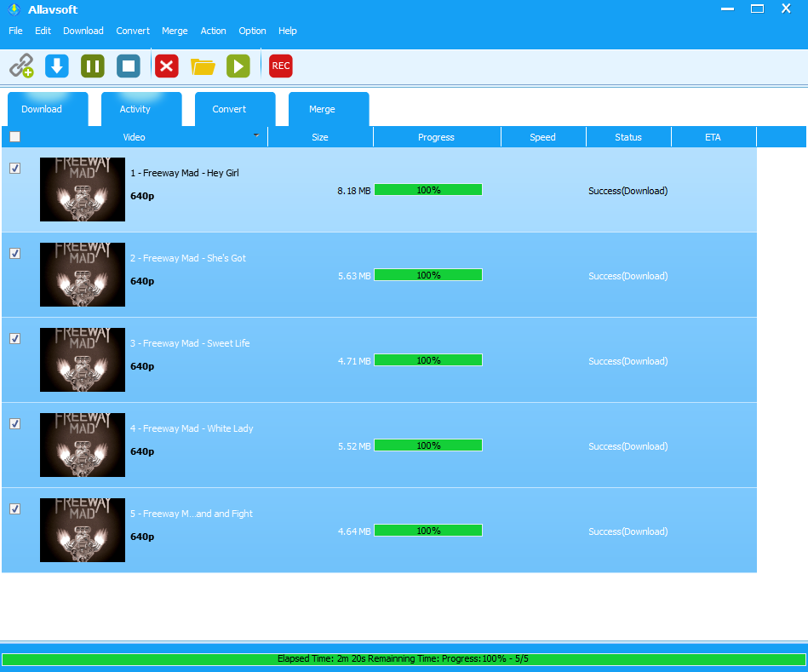Select title '2 - Freeway Mad - She's Got'
Image resolution: width=808 pixels, height=672 pixels.
[188, 258]
